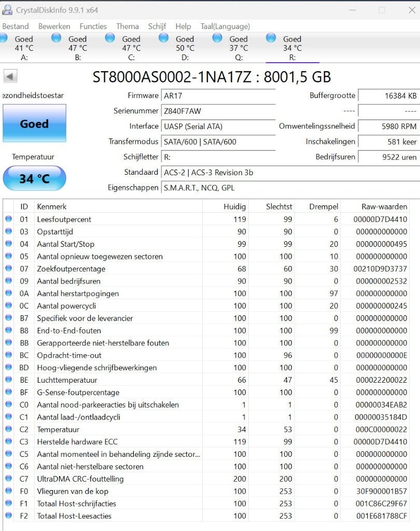The width and height of the screenshot is (420, 531).
Task: Click the Standaard field ACS-2 | ACS-3
Action: (290, 172)
